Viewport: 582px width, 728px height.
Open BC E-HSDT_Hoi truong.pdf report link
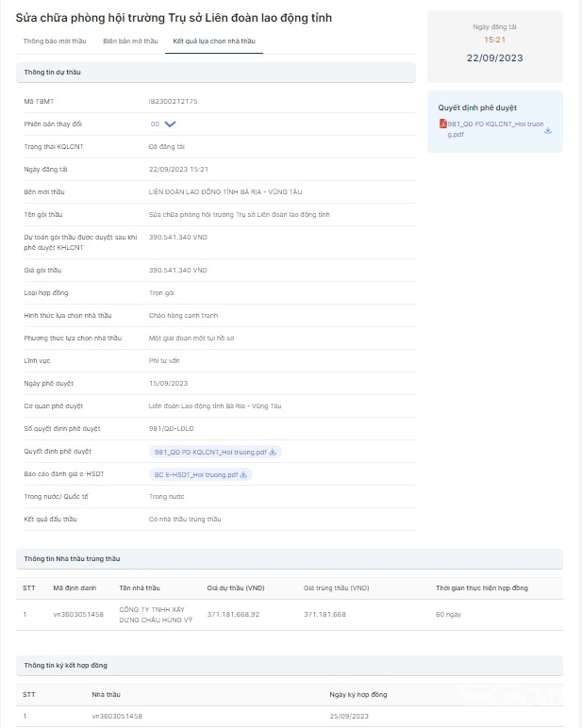click(195, 474)
